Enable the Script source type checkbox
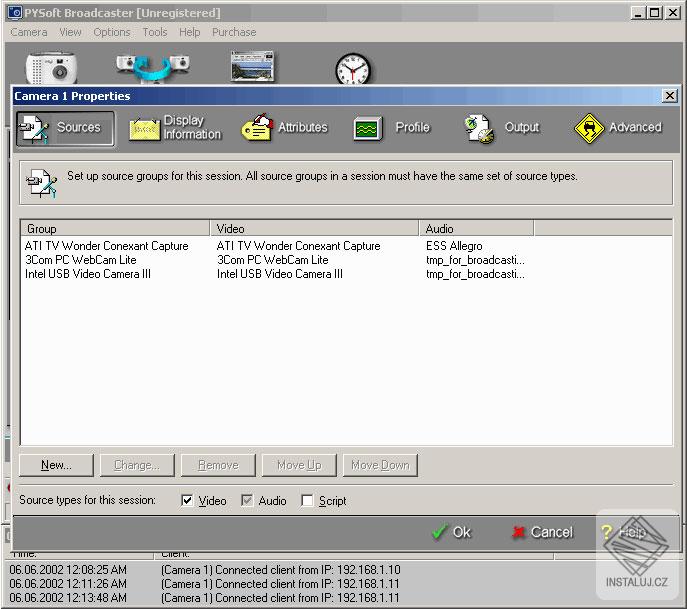The width and height of the screenshot is (687, 609). [x=307, y=500]
